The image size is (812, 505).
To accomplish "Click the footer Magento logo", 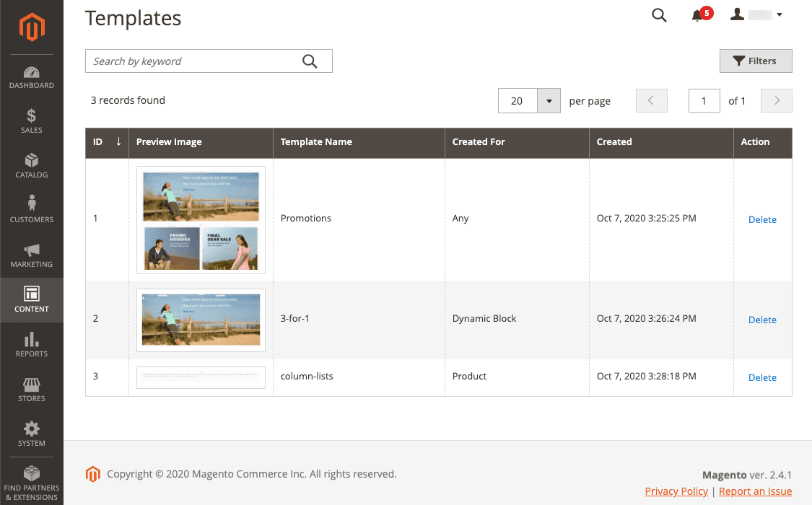I will pyautogui.click(x=92, y=474).
